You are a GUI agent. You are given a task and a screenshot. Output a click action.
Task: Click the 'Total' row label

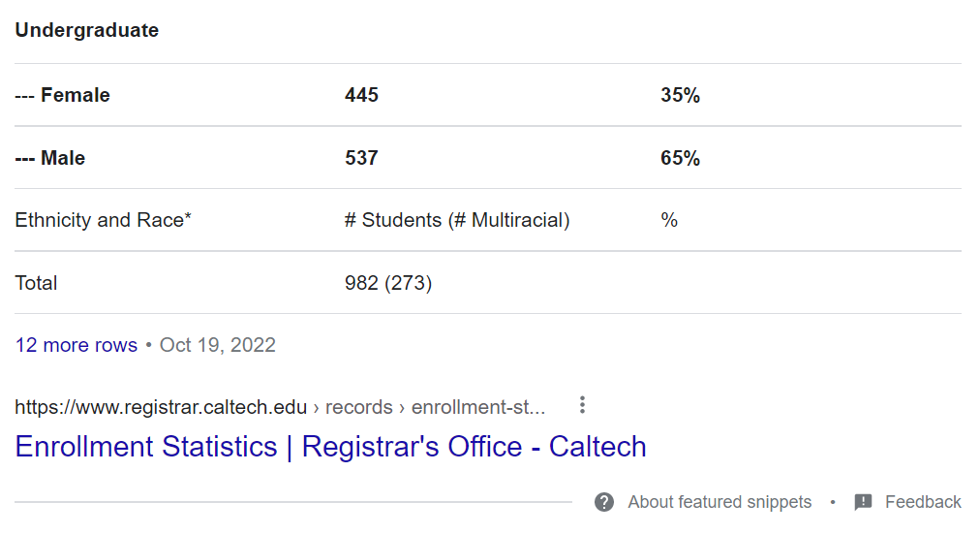point(37,283)
